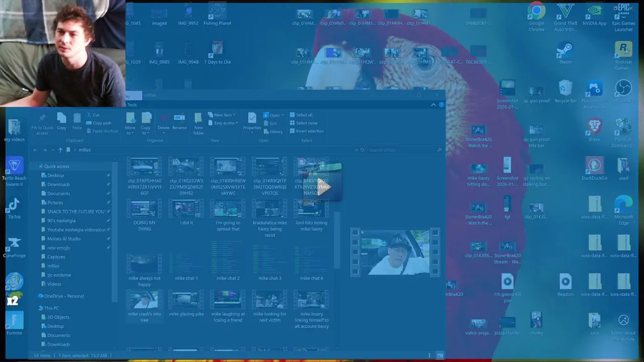This screenshot has width=644, height=362.
Task: Select the 'my videos' desktop folder
Action: point(14,131)
